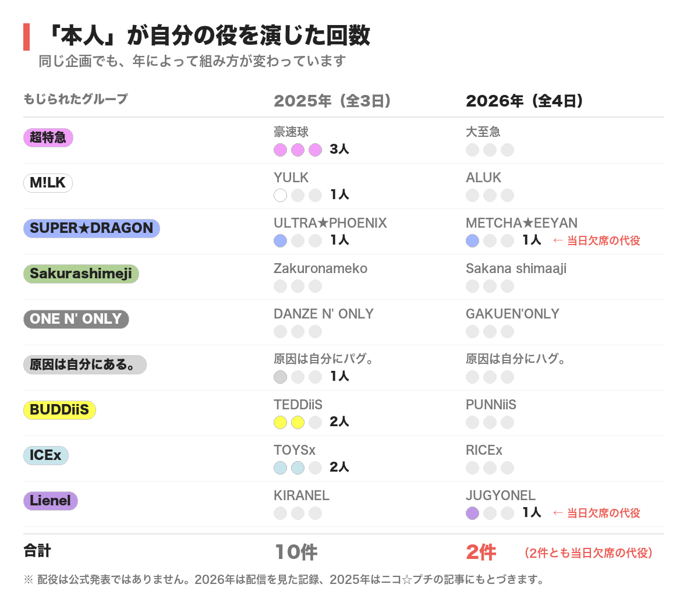
Task: Click the text 原因は自分にハグ。
Action: pos(516,359)
